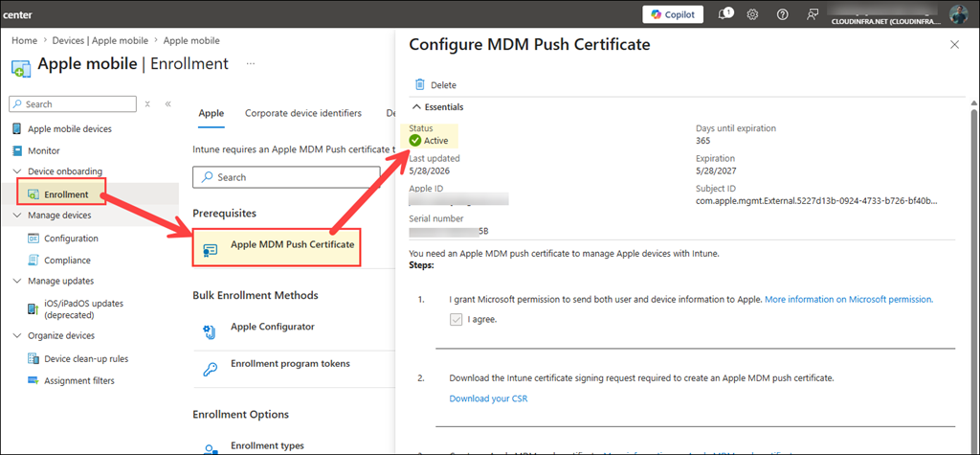The height and width of the screenshot is (455, 980).
Task: Open the Apple mobile breadcrumb link
Action: (191, 40)
